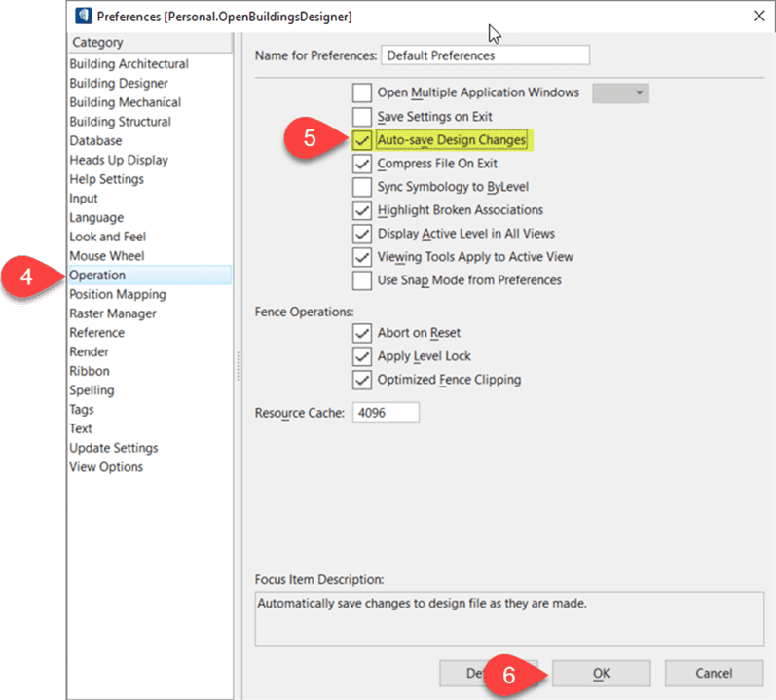Click the Category list header
Viewport: 776px width, 700px height.
[x=150, y=43]
